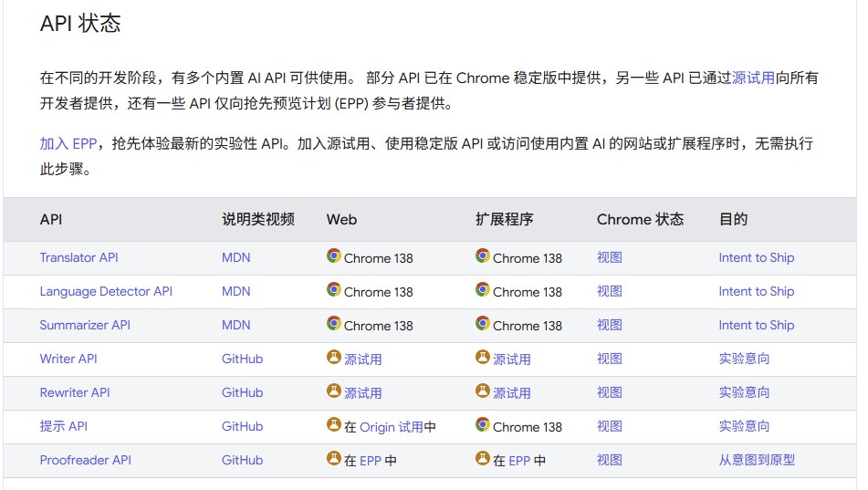Open 从意图到原型 link for Proofreader API

pos(757,460)
